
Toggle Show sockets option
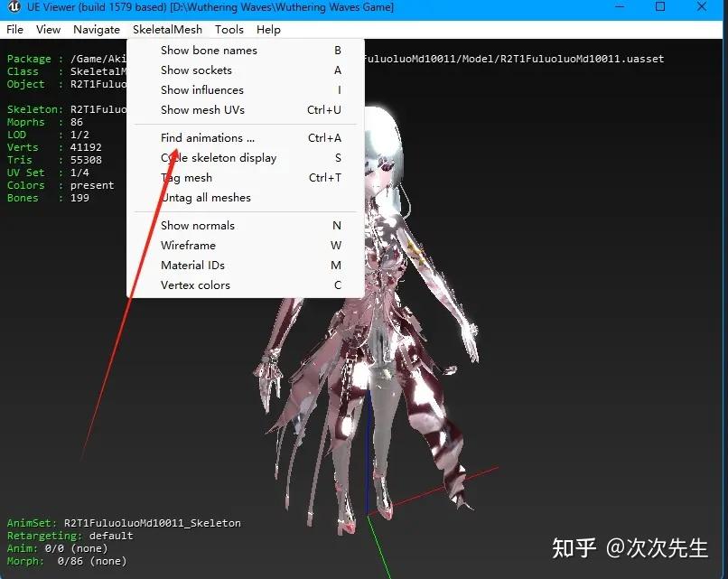[x=196, y=70]
